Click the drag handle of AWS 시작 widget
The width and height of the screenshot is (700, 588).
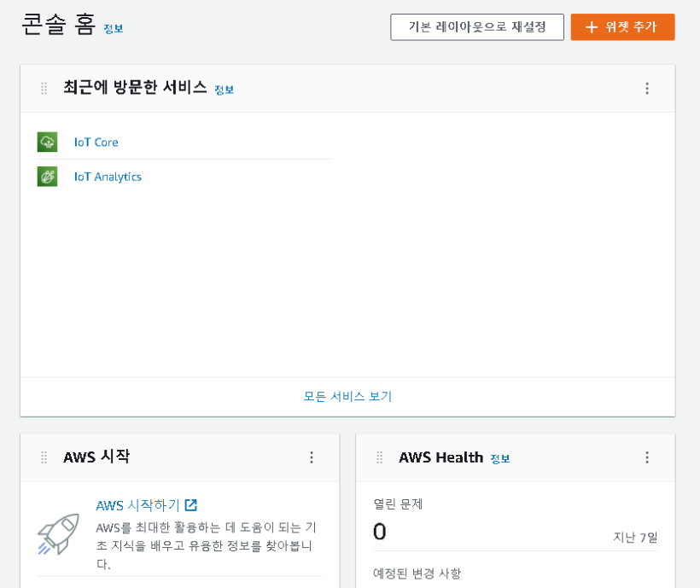[44, 457]
